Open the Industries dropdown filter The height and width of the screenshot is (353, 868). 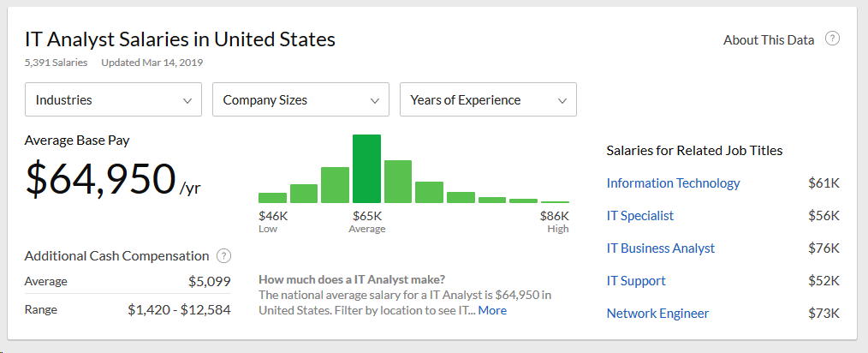click(113, 99)
